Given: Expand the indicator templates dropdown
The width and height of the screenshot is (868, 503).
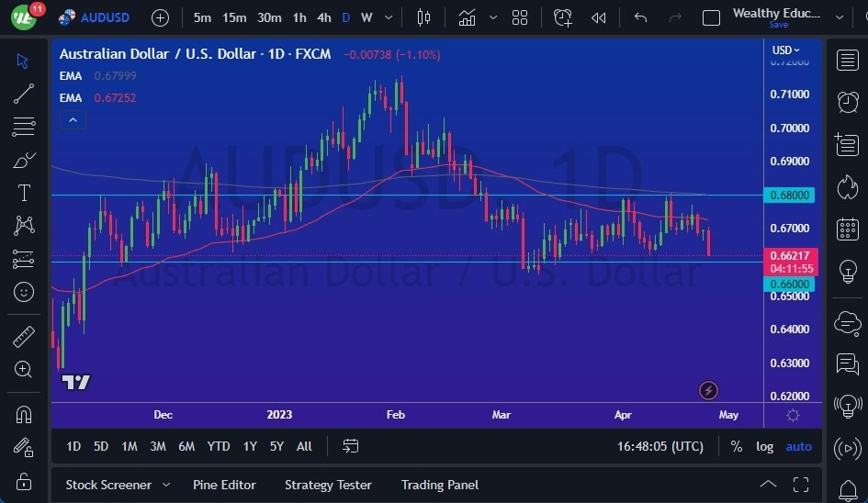Looking at the screenshot, I should point(492,17).
